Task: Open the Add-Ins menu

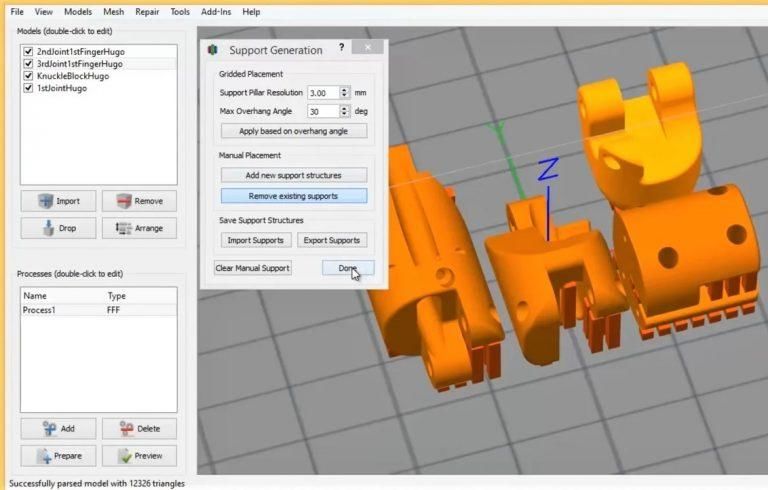Action: 216,12
